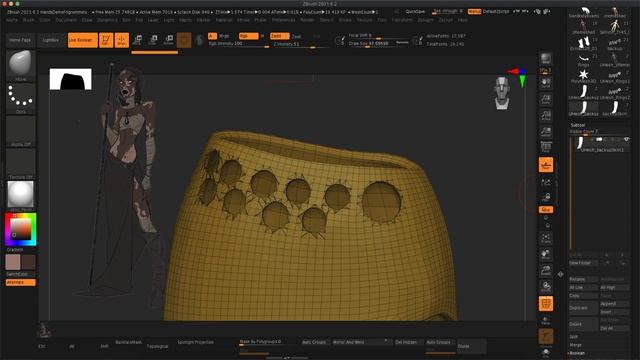Image resolution: width=640 pixels, height=360 pixels.
Task: Select the main color swatch
Action: (13, 262)
